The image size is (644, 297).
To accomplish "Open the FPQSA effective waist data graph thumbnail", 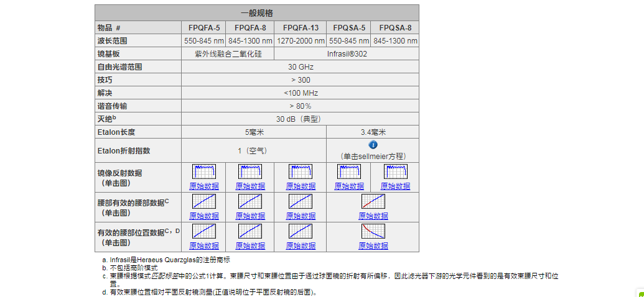I will 373,201.
